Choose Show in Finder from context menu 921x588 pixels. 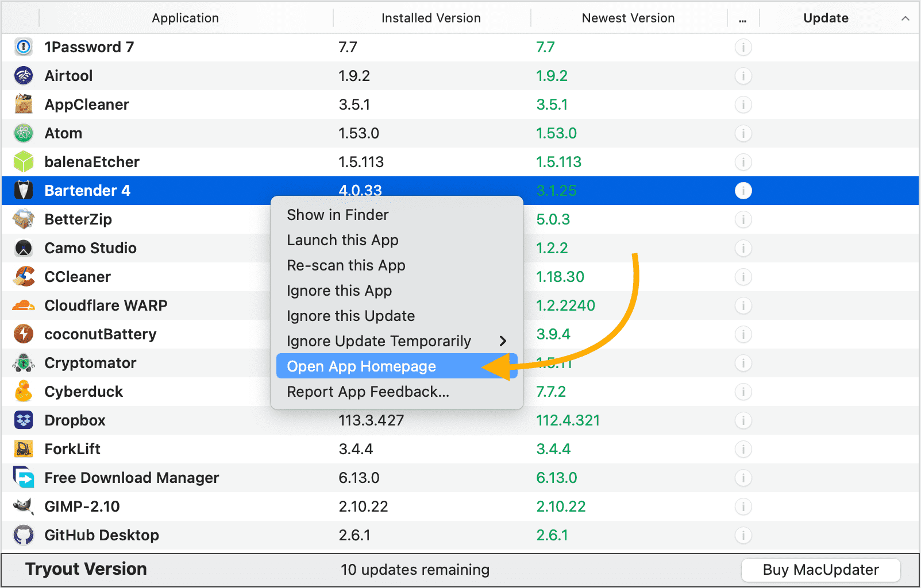pos(396,215)
